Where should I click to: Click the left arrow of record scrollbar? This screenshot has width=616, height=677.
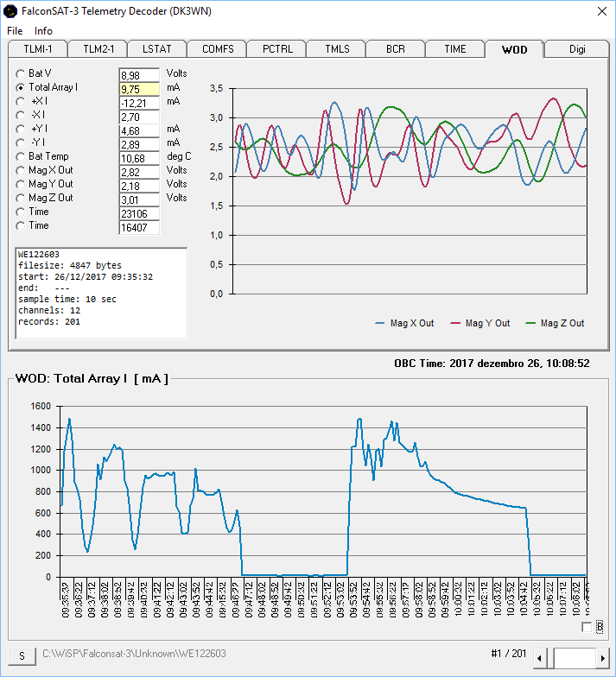pos(539,658)
